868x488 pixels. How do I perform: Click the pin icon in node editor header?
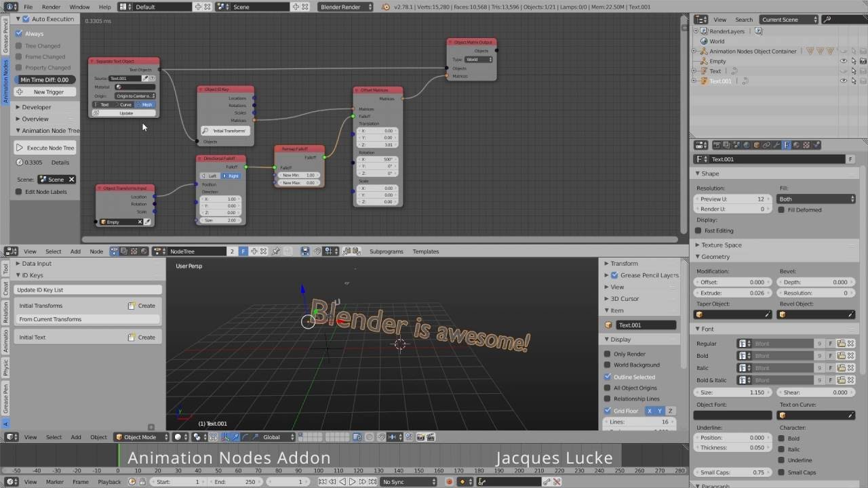pos(275,251)
